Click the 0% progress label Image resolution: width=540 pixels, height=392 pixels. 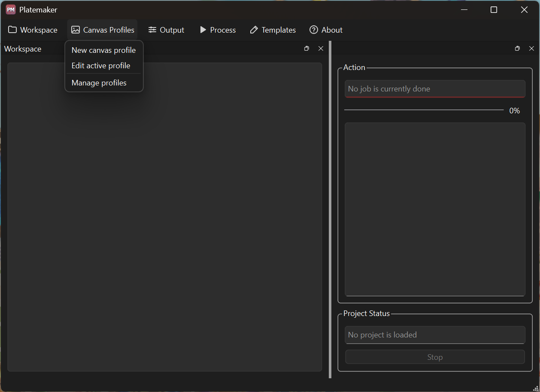coord(514,111)
